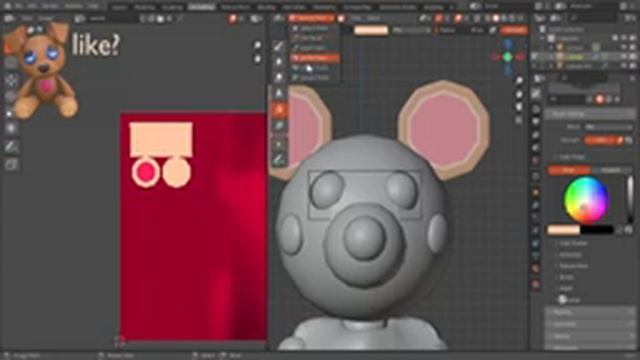Click the Color button above the color wheel

[569, 170]
